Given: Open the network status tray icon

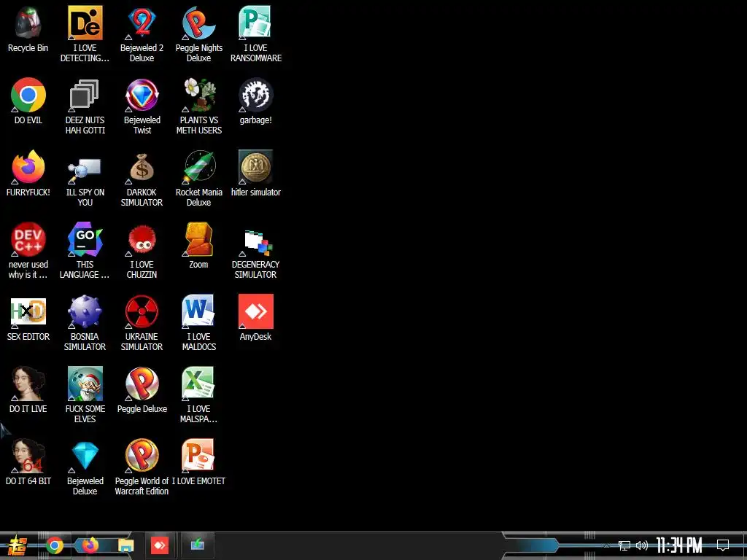Looking at the screenshot, I should (624, 545).
